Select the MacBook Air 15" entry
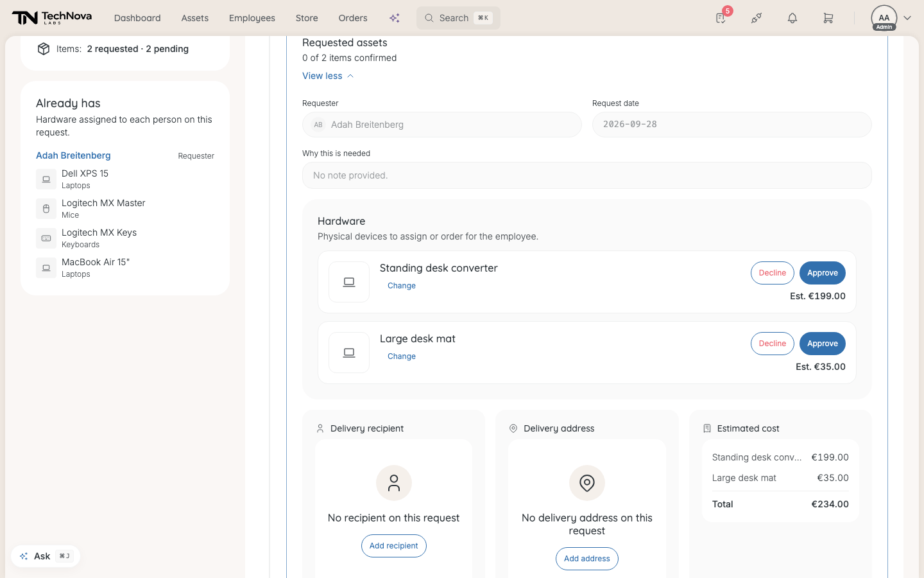The image size is (924, 578). (x=125, y=268)
